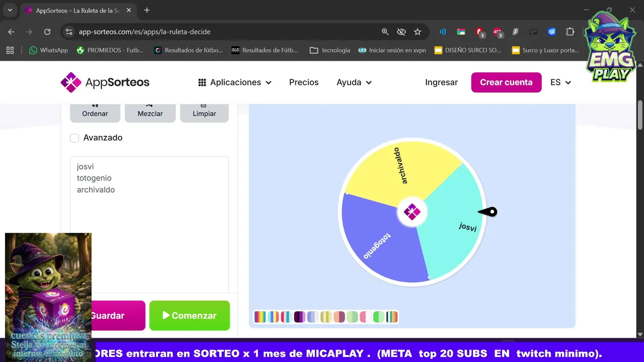Open a new browser tab
Image resolution: width=644 pixels, height=362 pixels.
point(147,10)
